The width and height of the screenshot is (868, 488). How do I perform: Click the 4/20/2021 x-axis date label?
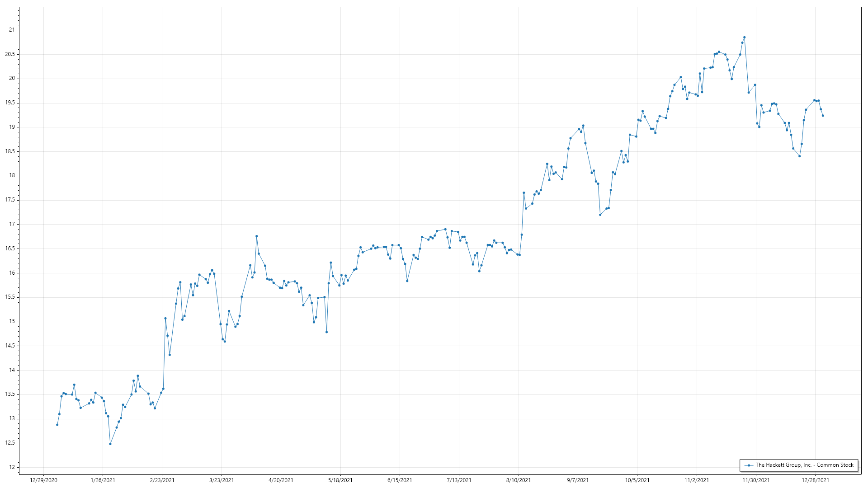click(281, 480)
